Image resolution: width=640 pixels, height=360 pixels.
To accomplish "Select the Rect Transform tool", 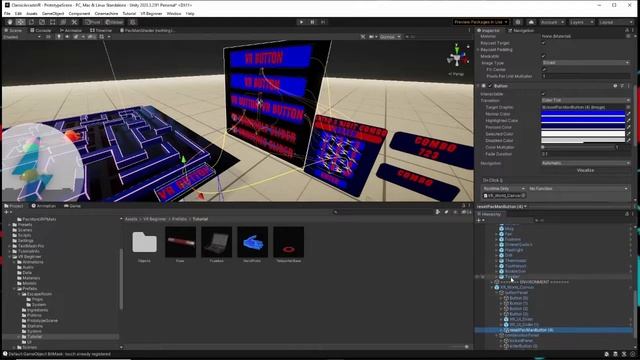I will click(52, 22).
